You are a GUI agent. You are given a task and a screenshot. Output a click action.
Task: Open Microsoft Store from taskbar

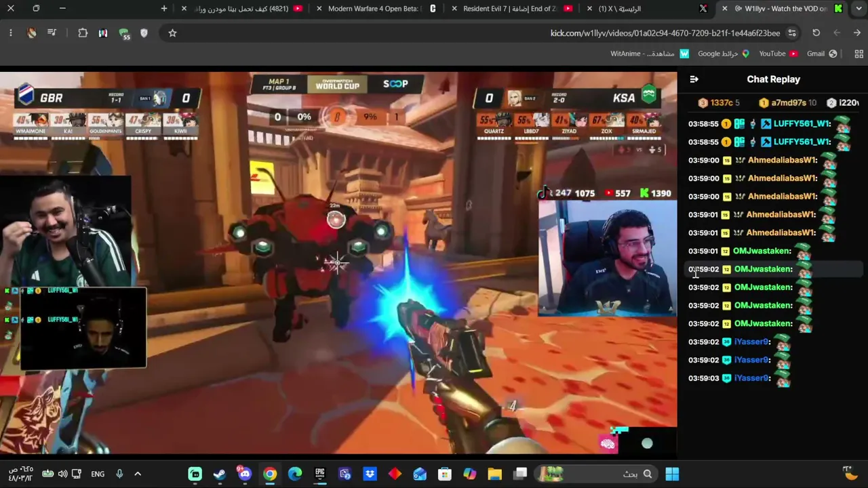(x=445, y=474)
